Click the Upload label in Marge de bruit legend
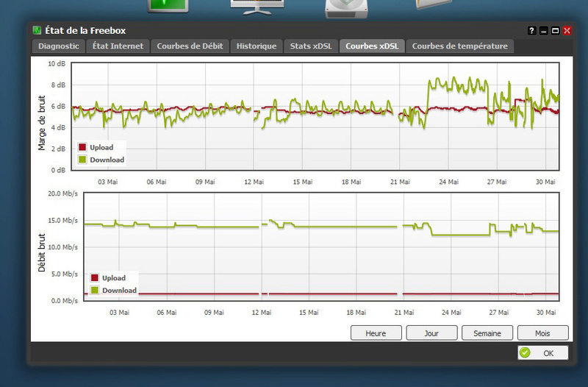Viewport: 588px width, 387px height. 101,148
